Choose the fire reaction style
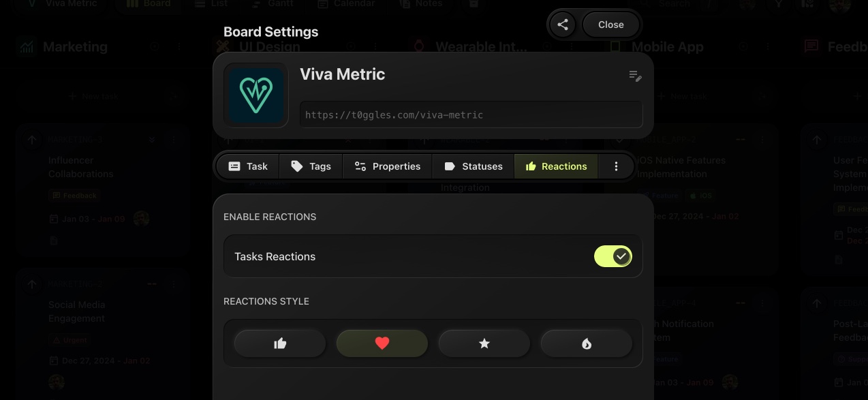The image size is (868, 400). pyautogui.click(x=587, y=343)
